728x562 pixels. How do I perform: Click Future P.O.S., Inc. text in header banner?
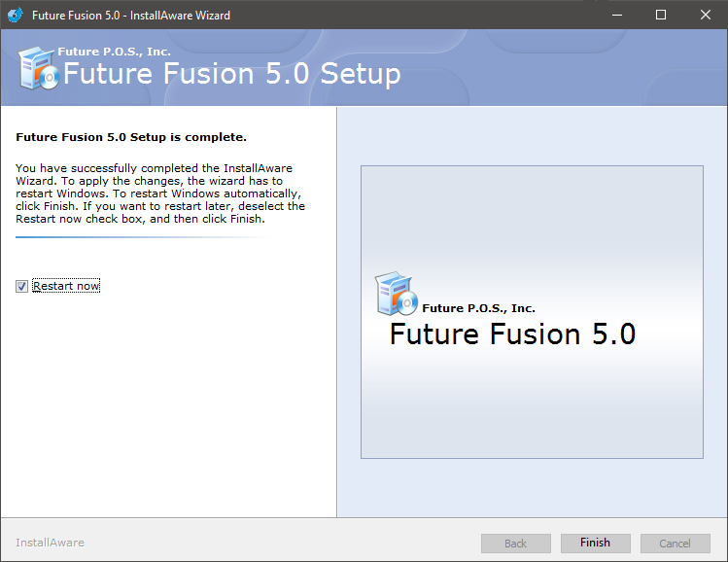(115, 52)
